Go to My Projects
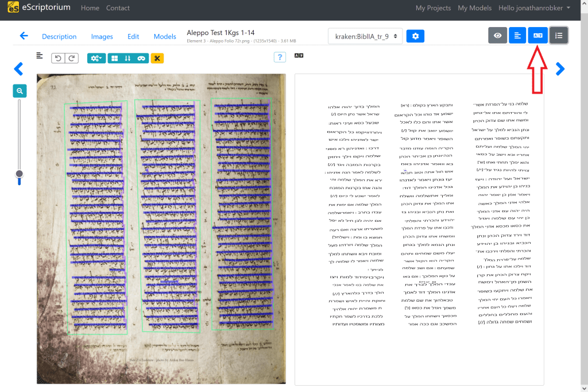588x392 pixels. click(433, 8)
